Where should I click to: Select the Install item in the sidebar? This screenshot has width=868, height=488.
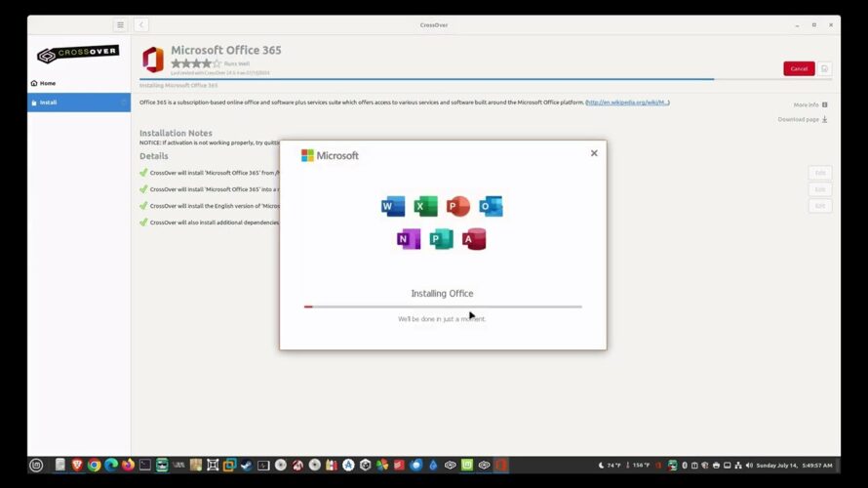click(x=79, y=102)
